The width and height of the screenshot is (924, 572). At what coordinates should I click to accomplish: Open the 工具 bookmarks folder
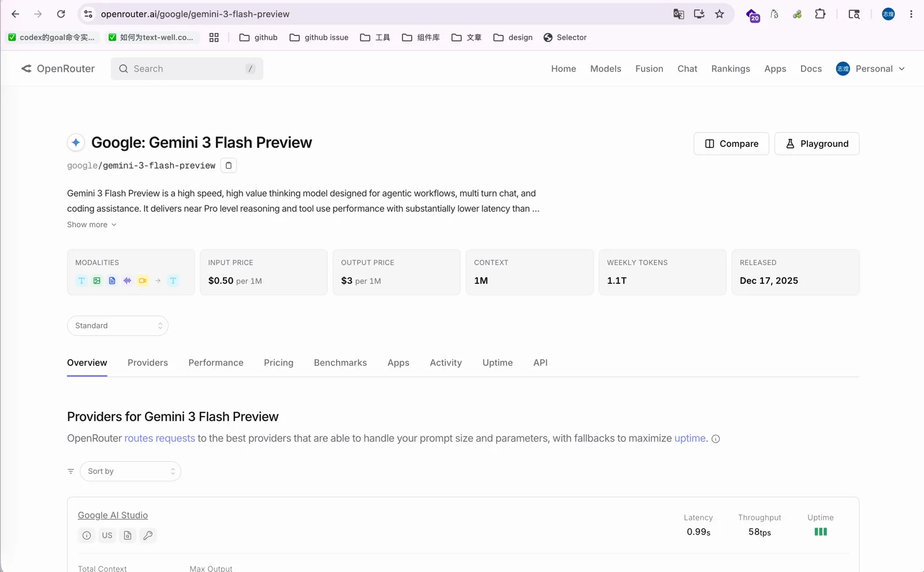[x=375, y=38]
